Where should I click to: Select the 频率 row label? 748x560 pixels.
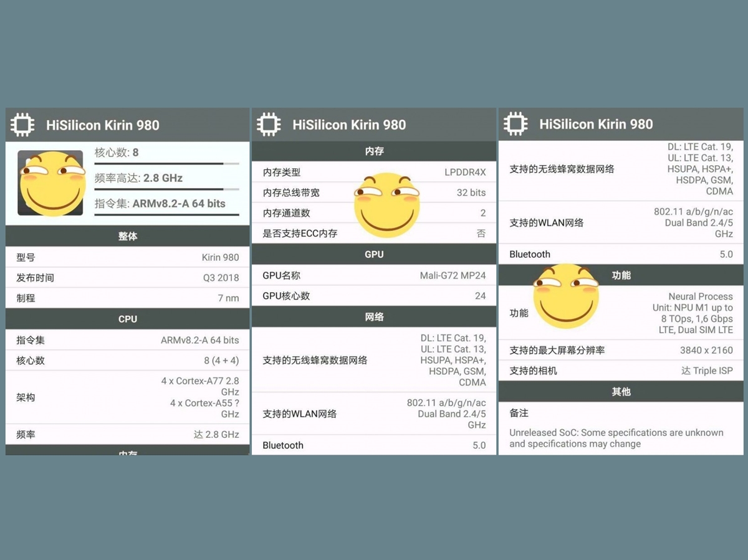[26, 435]
